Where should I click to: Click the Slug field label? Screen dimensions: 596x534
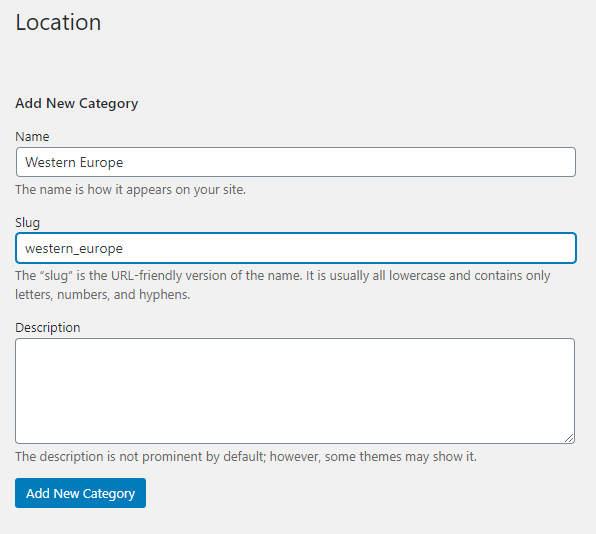coord(27,223)
